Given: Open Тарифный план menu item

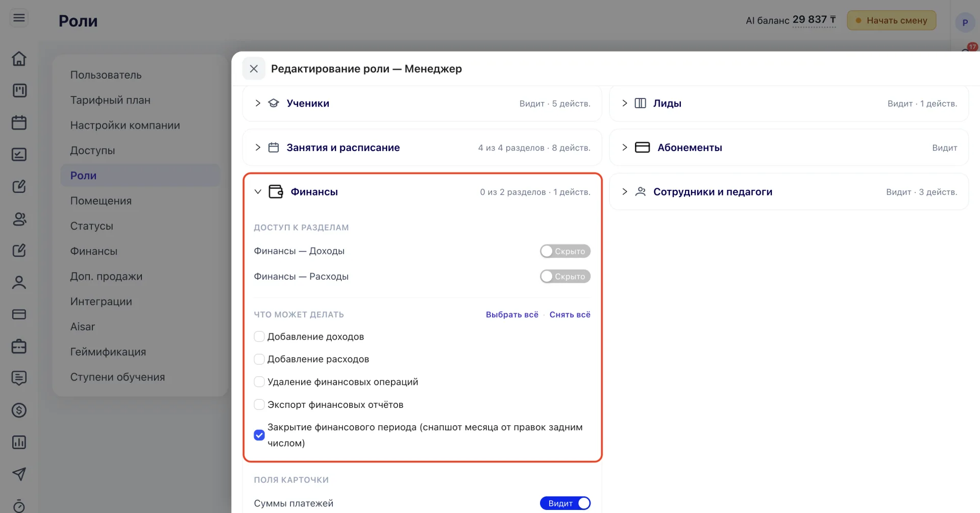Looking at the screenshot, I should point(140,100).
